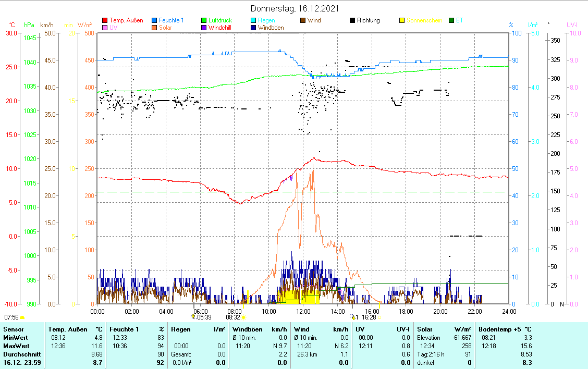This screenshot has width=588, height=369.
Task: Click the green Luftdruck legend square
Action: (204, 20)
